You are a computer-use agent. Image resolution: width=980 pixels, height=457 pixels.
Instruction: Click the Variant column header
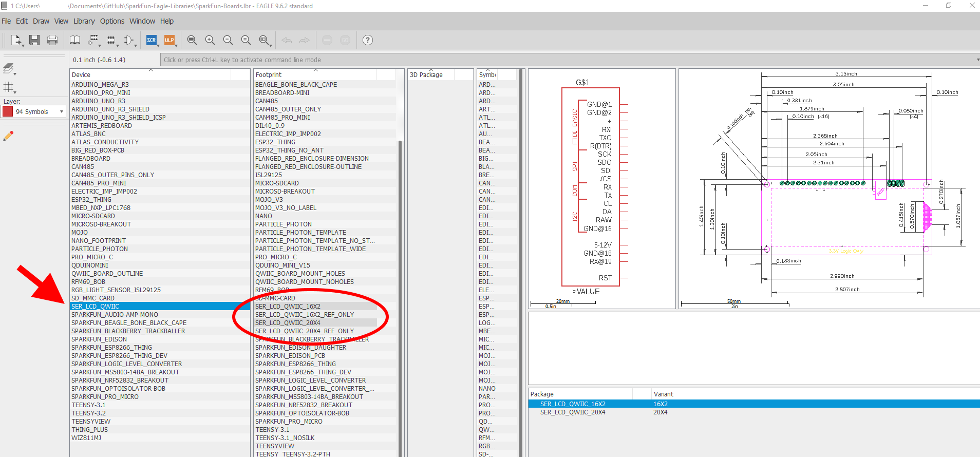tap(816, 394)
